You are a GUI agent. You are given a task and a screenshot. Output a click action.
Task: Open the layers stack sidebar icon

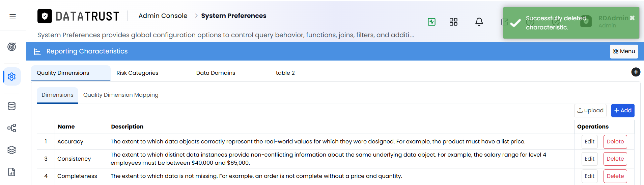pos(12,150)
